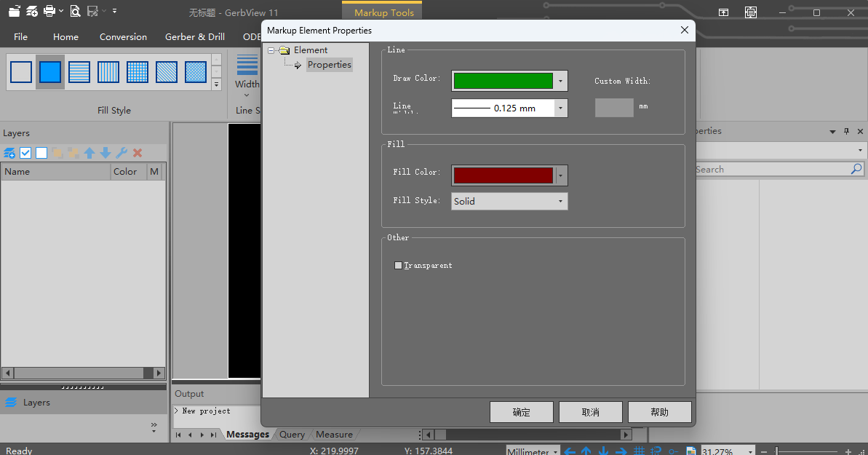Click the add layer icon in Layers panel
This screenshot has width=868, height=455.
[x=9, y=153]
